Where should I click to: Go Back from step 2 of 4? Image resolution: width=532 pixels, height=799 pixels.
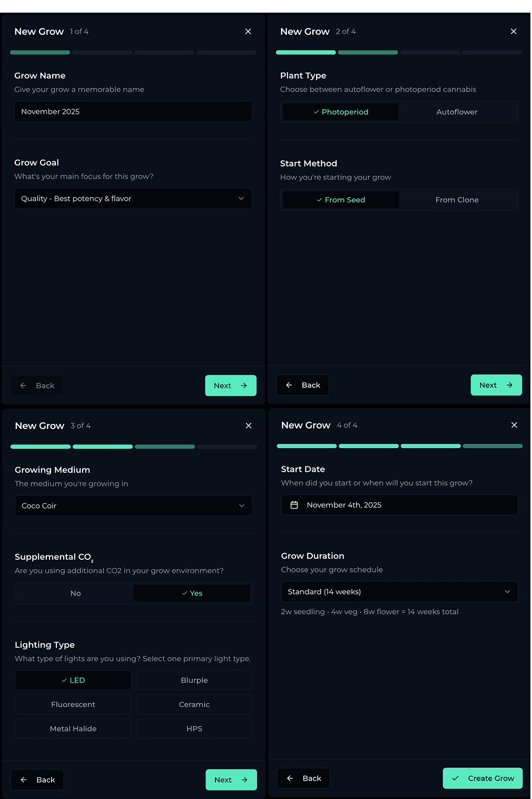[x=302, y=385]
